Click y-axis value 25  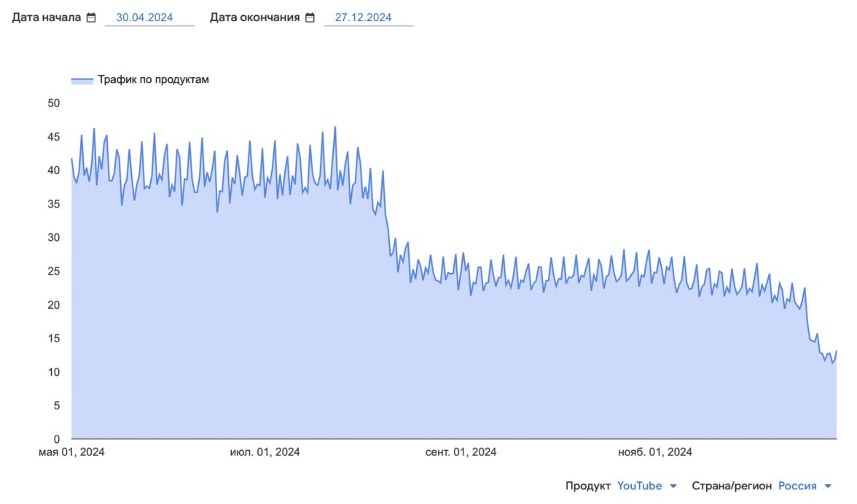click(54, 272)
